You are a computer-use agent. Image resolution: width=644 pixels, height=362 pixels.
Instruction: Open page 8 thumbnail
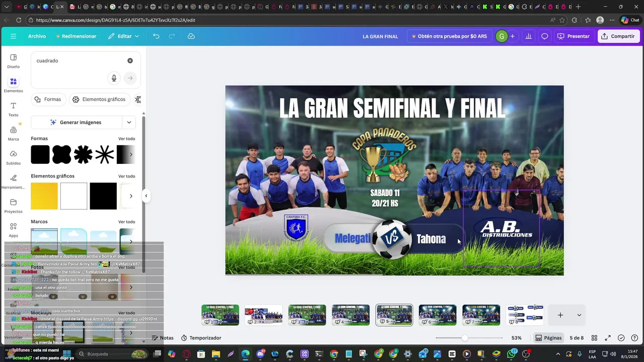[525, 315]
